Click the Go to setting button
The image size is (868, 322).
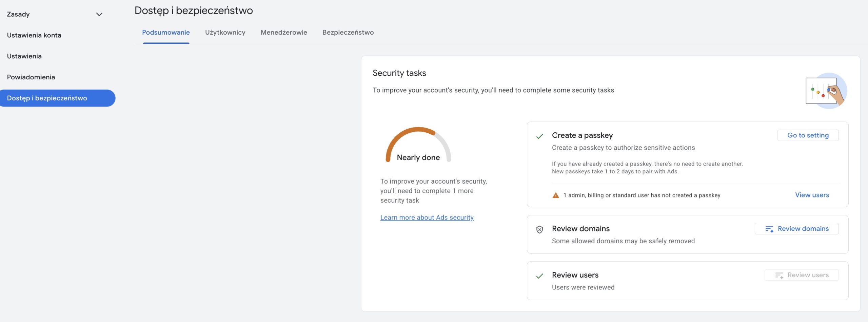coord(808,135)
